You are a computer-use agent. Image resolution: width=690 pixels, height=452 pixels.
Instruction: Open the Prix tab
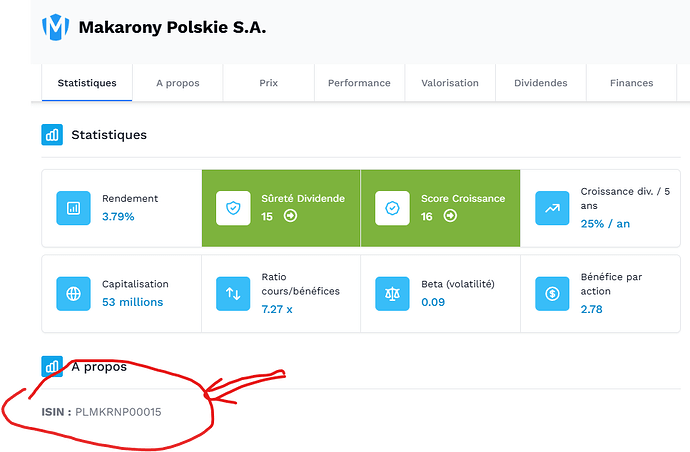click(268, 83)
